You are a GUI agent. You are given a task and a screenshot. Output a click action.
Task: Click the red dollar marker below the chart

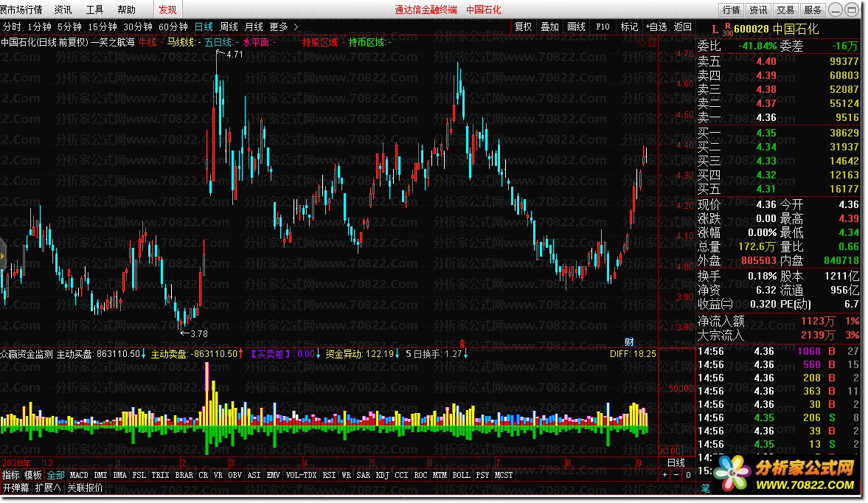(462, 344)
